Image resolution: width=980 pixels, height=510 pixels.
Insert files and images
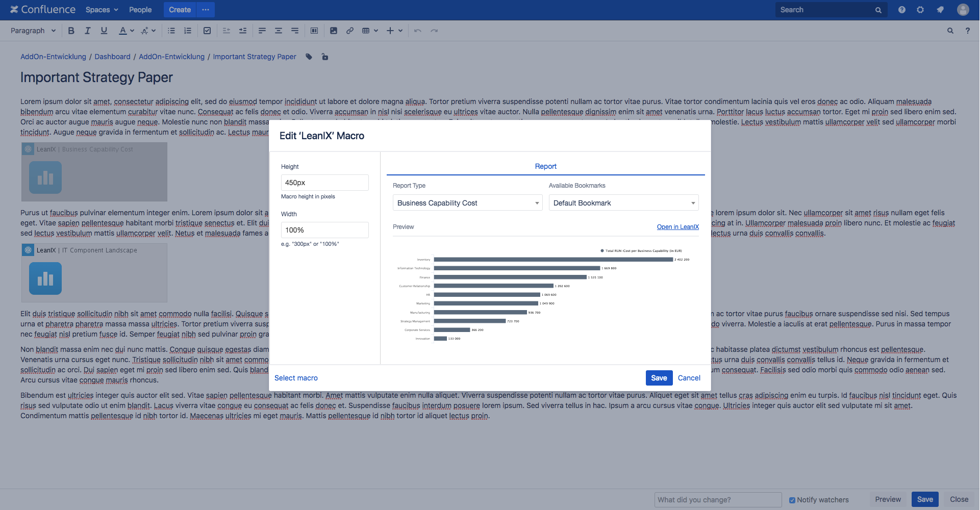(x=334, y=31)
